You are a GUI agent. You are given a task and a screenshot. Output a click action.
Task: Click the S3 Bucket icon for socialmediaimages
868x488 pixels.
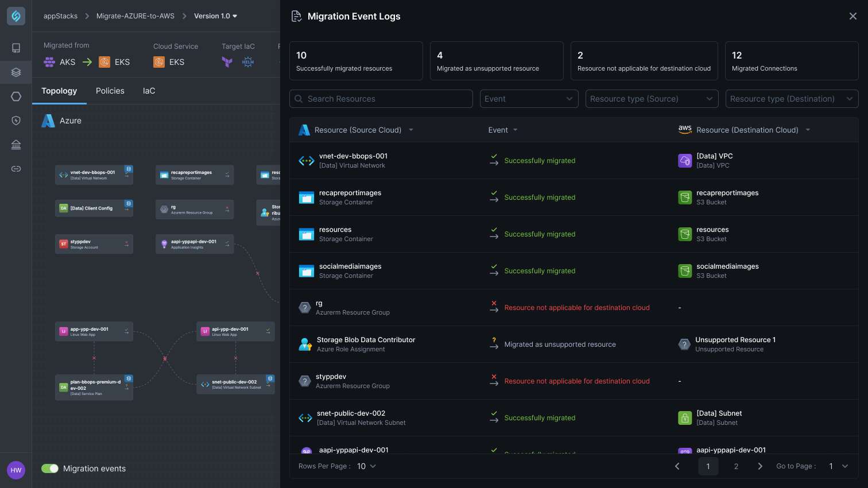(x=685, y=271)
